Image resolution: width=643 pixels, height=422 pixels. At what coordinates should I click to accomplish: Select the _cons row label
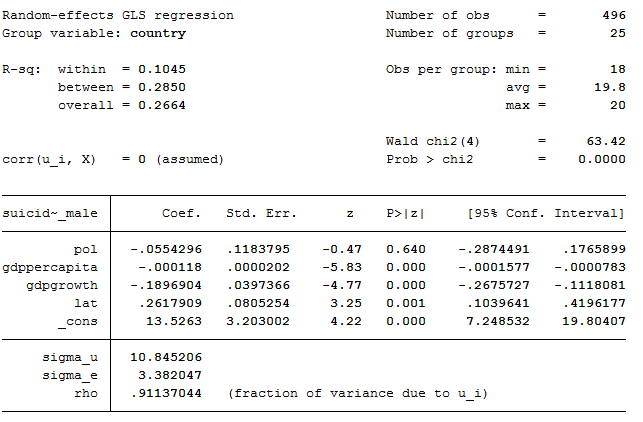point(78,322)
